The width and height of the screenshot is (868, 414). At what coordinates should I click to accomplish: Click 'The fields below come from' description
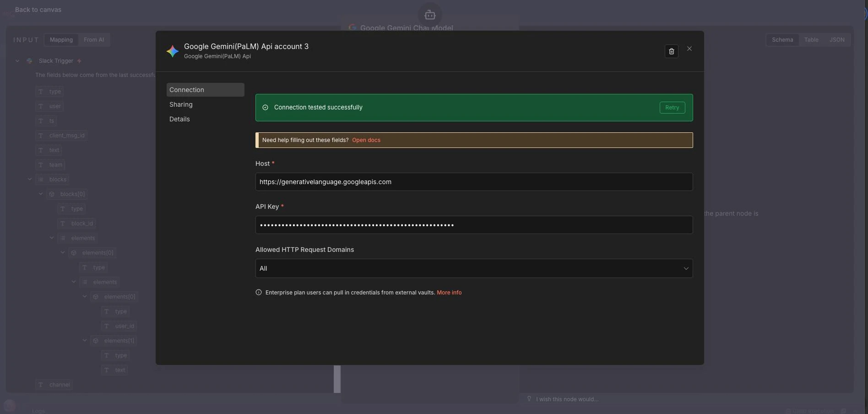pos(95,75)
